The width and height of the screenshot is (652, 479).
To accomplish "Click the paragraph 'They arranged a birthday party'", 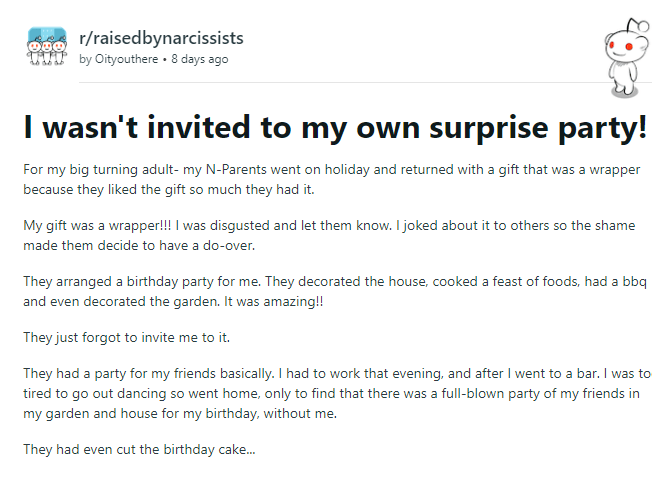I will point(335,291).
